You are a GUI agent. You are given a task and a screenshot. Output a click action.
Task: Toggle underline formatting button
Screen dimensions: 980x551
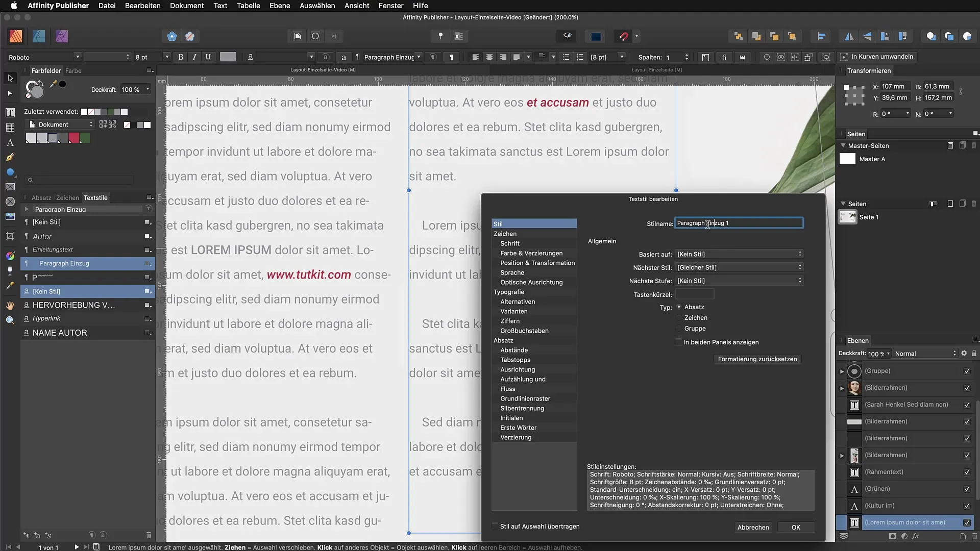coord(208,57)
